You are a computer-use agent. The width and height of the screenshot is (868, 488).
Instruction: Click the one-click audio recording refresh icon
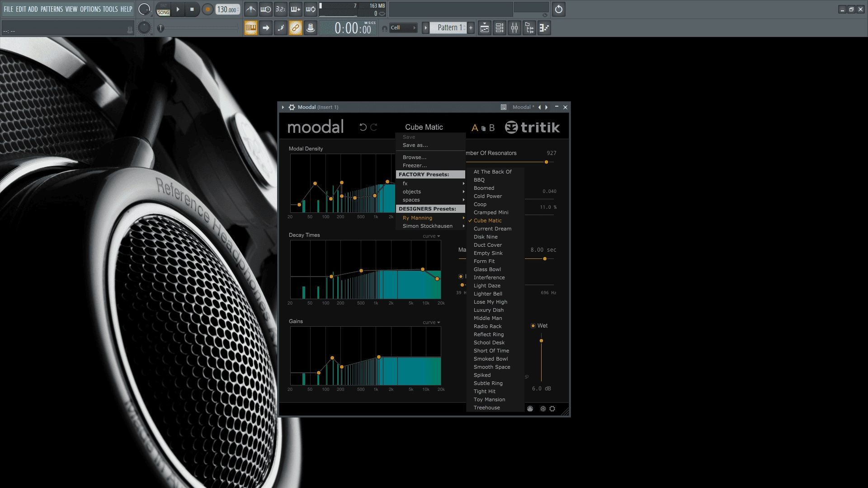click(x=559, y=9)
